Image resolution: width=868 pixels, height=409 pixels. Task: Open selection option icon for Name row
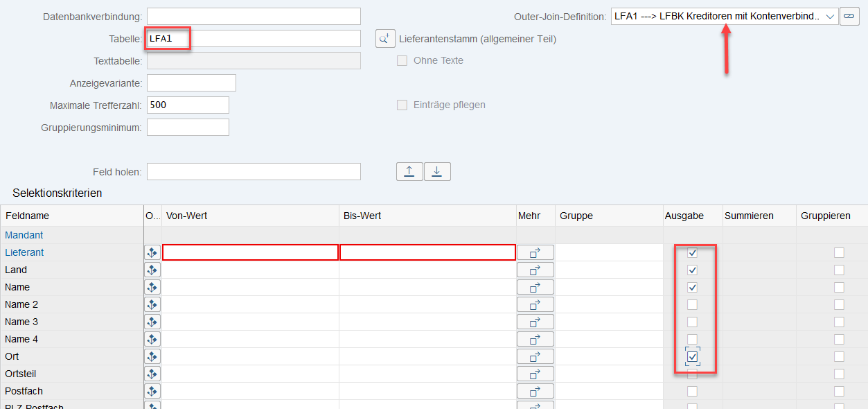[x=152, y=287]
